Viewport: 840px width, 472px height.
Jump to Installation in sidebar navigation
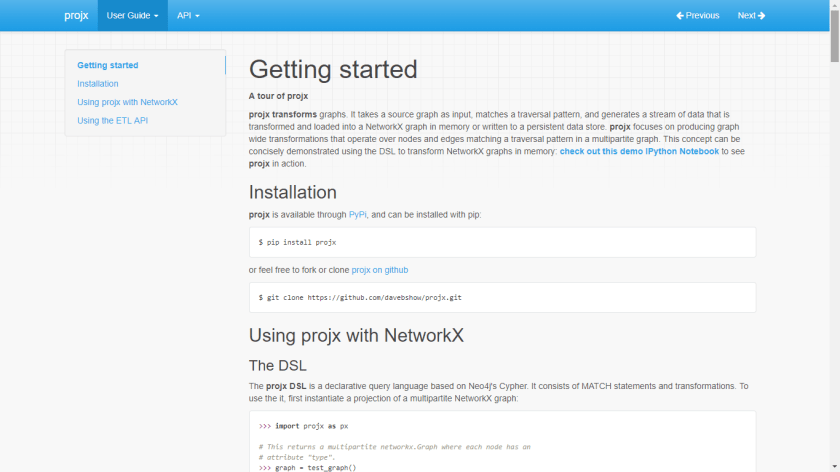click(x=98, y=84)
